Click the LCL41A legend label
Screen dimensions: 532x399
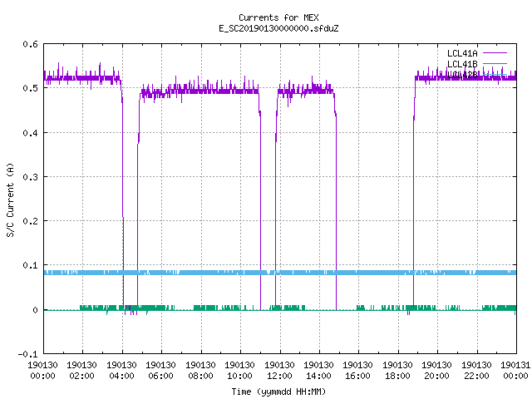click(462, 53)
